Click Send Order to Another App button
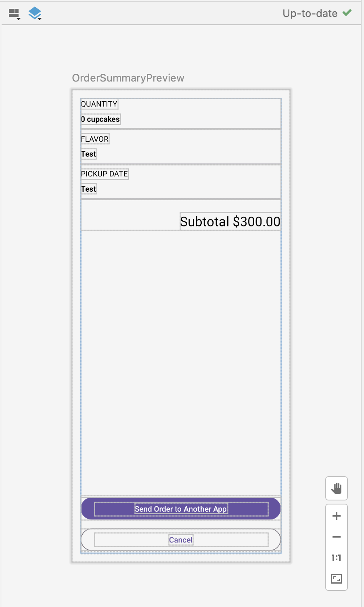Image resolution: width=364 pixels, height=607 pixels. [x=181, y=509]
